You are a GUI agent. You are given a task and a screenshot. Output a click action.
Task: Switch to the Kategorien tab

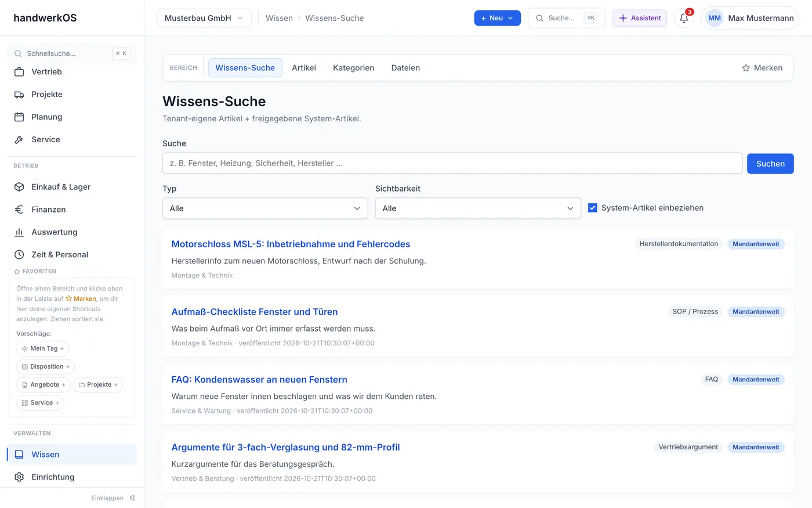point(353,68)
